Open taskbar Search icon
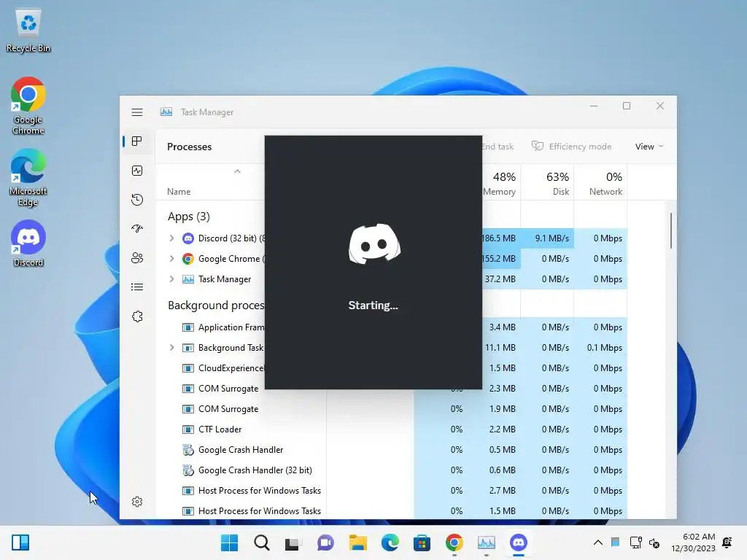The image size is (747, 560). tap(262, 542)
